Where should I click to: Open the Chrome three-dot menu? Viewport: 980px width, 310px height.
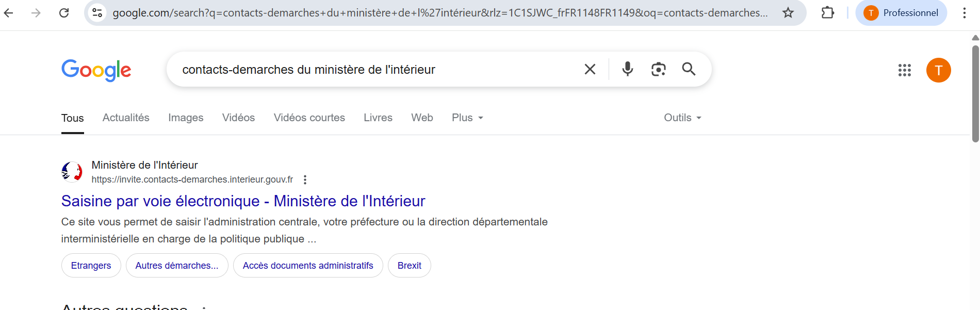tap(964, 13)
